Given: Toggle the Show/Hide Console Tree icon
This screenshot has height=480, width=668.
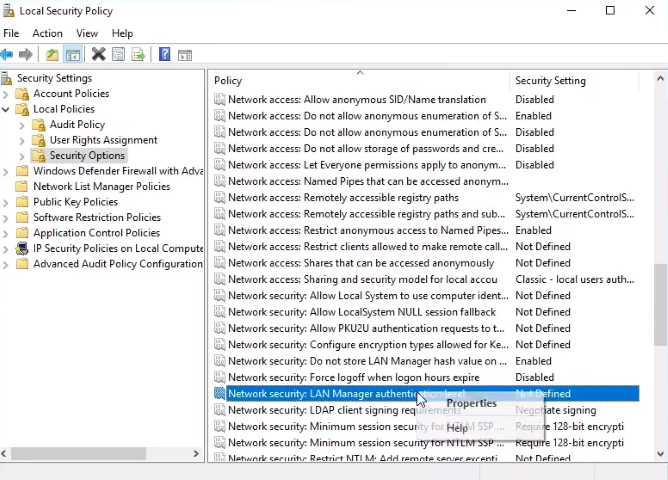Looking at the screenshot, I should click(x=73, y=55).
